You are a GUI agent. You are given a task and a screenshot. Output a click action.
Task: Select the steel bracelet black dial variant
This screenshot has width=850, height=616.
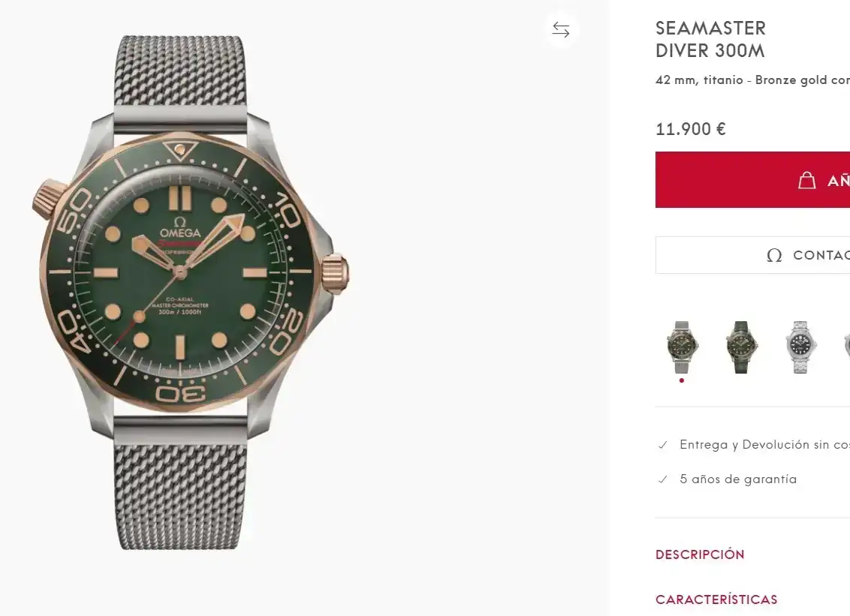800,347
